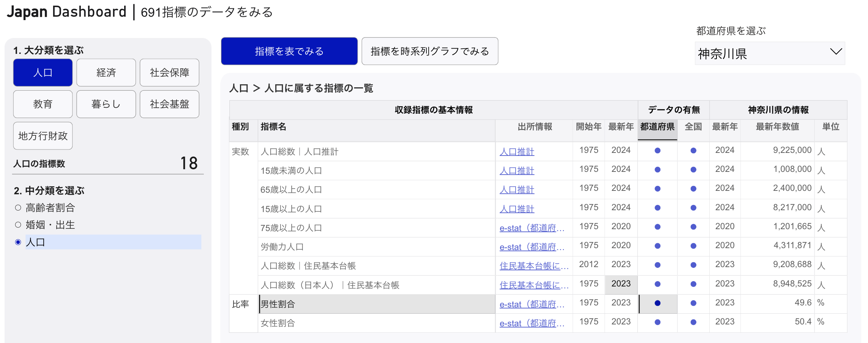This screenshot has height=343, width=868.
Task: Open the 教育 category
Action: [x=43, y=104]
